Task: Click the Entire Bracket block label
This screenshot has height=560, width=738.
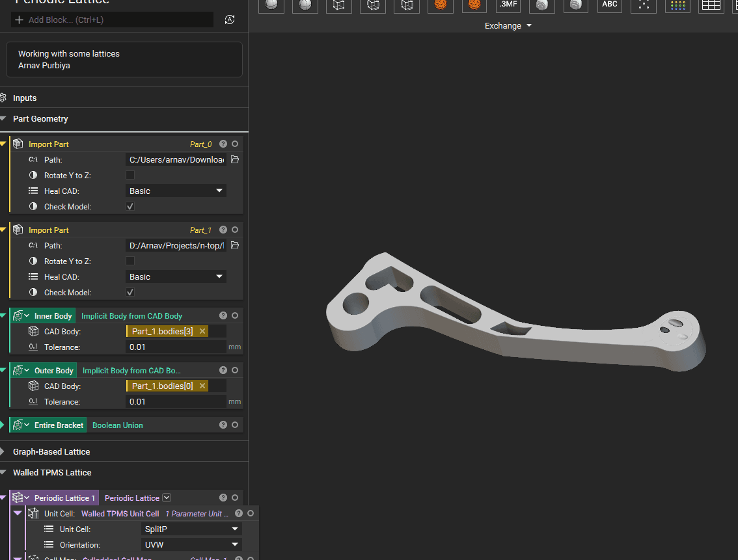Action: (59, 425)
